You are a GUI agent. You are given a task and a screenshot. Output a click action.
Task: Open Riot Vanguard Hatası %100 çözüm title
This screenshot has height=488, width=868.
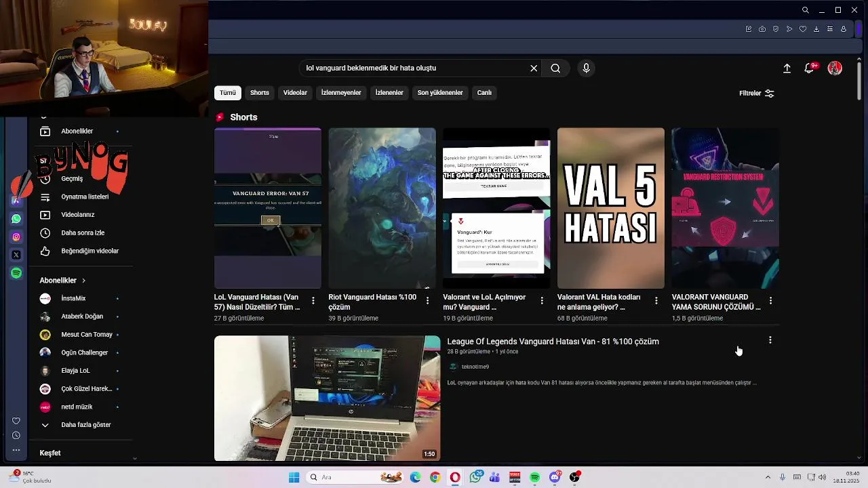372,302
